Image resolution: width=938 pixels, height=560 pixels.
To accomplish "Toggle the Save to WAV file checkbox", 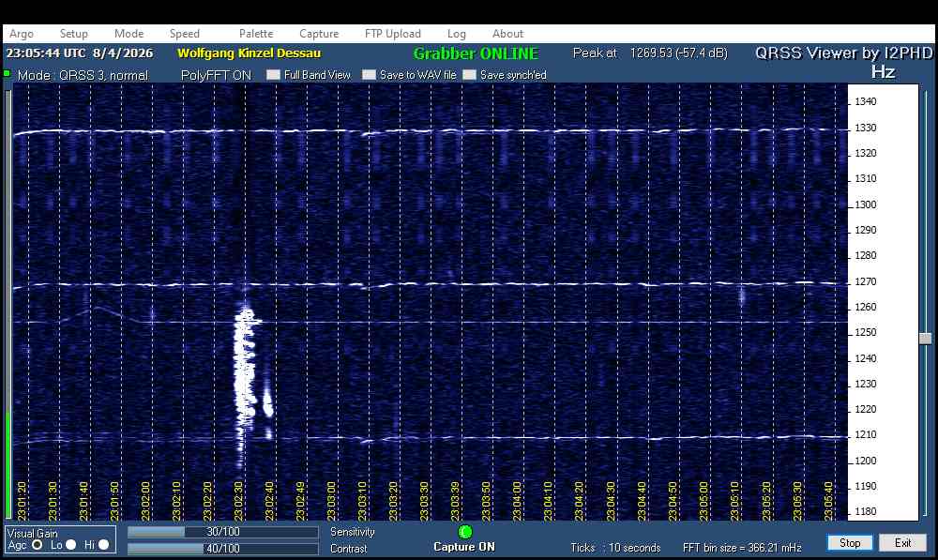I will (x=369, y=75).
